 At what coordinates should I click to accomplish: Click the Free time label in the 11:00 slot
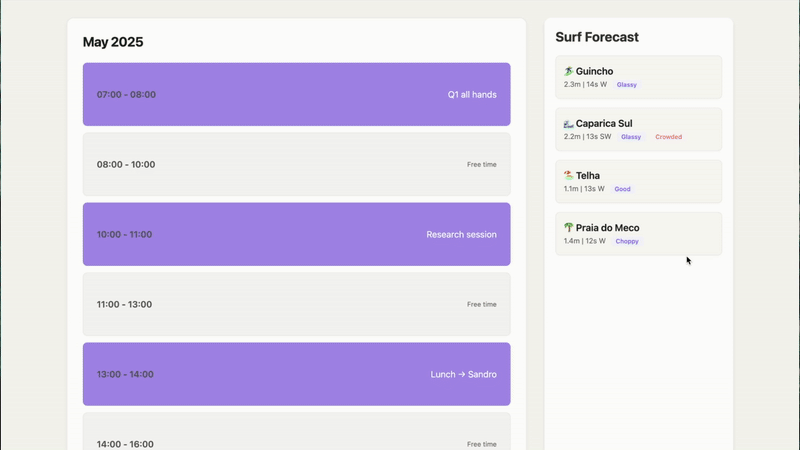482,304
